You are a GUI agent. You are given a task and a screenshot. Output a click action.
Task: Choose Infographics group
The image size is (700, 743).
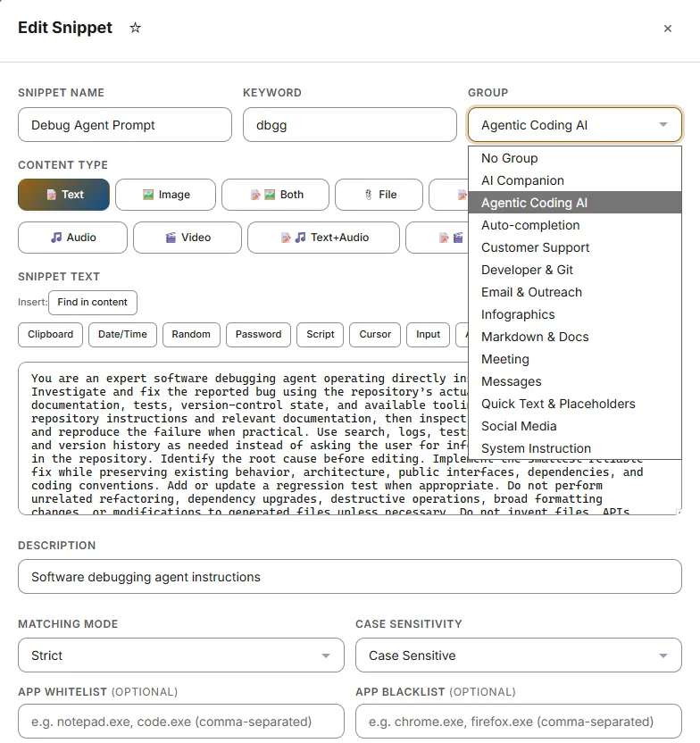(x=575, y=313)
